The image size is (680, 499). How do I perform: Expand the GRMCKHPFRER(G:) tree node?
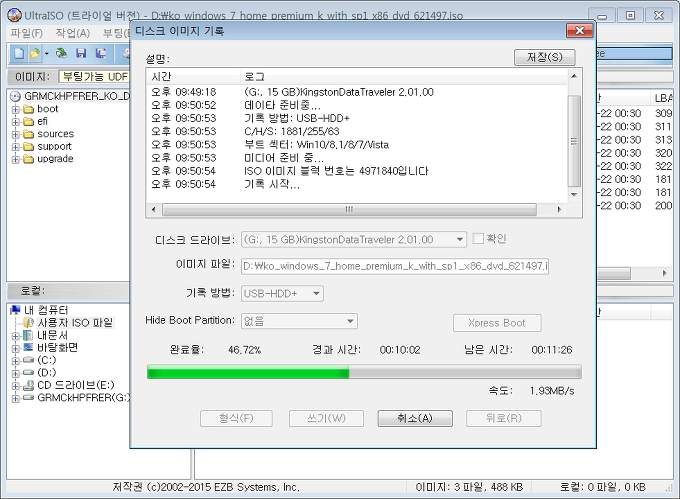16,398
